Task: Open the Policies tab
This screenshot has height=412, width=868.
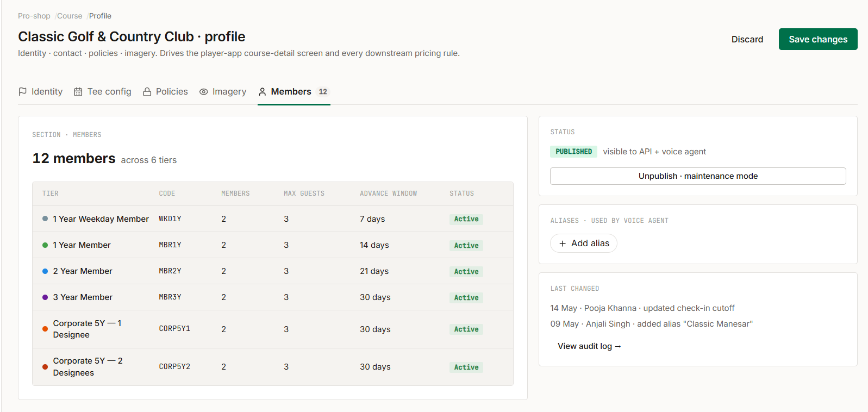Action: (x=165, y=92)
